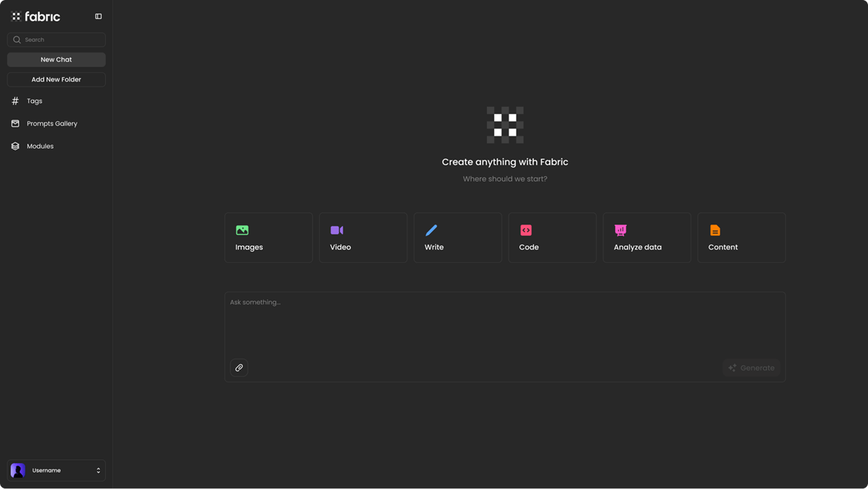Image resolution: width=868 pixels, height=489 pixels.
Task: Click the Prompts Gallery icon
Action: click(15, 124)
